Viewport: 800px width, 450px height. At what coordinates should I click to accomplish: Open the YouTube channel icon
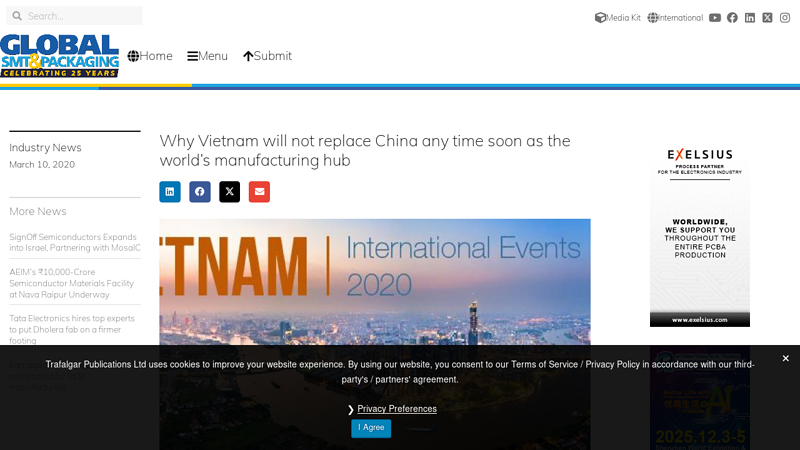[715, 18]
